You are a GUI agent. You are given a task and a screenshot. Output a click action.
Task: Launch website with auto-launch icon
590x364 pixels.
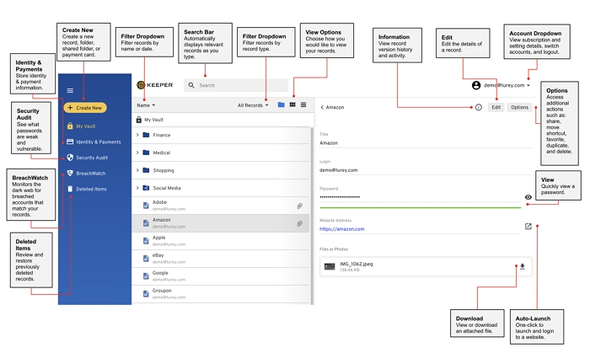pyautogui.click(x=528, y=227)
